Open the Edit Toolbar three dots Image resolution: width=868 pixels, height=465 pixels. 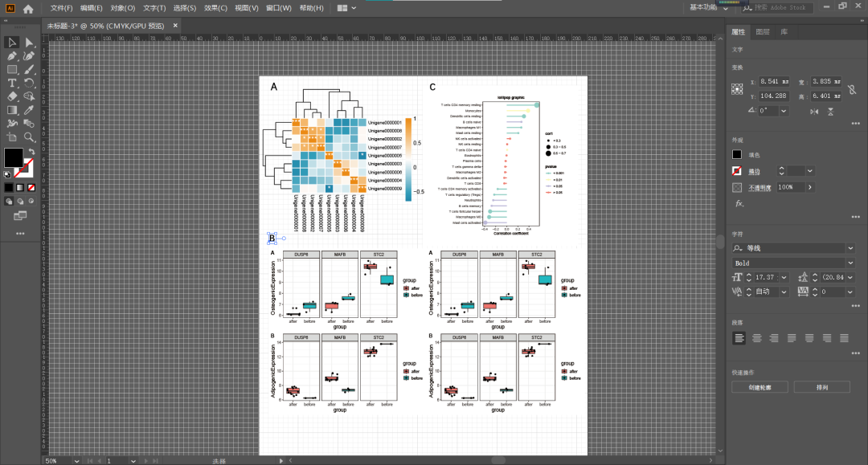[x=20, y=234]
